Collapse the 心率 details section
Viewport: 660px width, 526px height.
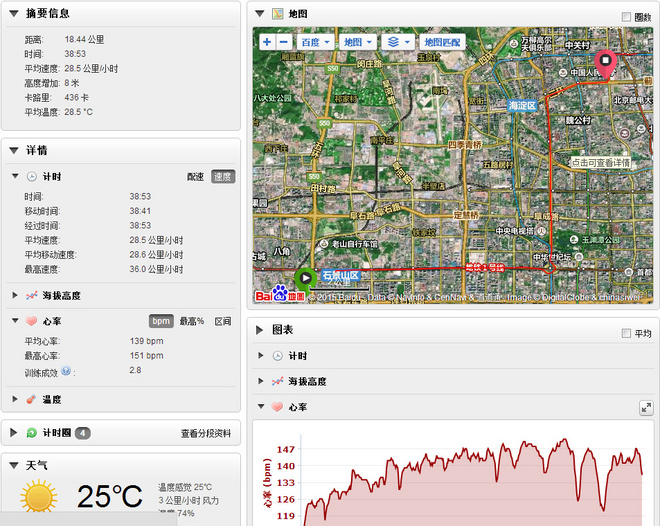(15, 321)
